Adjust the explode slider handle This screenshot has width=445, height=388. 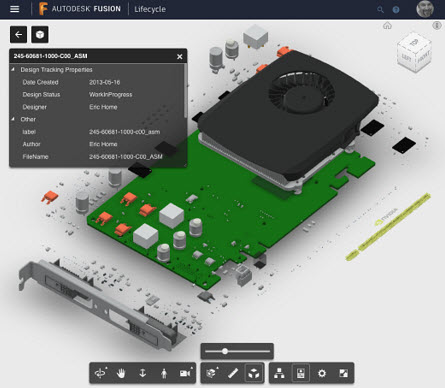pyautogui.click(x=225, y=351)
